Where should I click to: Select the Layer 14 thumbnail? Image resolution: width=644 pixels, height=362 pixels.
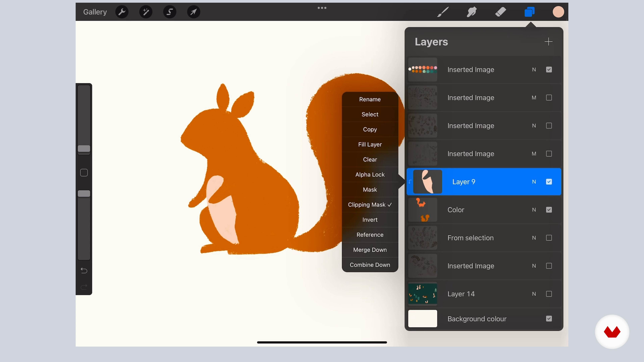point(422,294)
